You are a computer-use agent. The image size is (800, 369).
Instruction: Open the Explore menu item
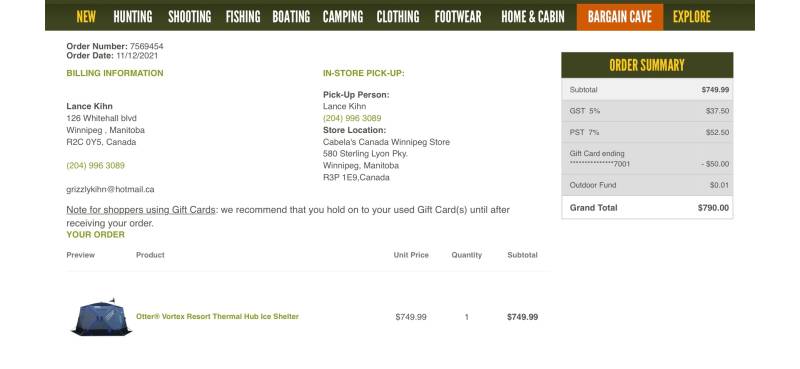click(x=691, y=17)
